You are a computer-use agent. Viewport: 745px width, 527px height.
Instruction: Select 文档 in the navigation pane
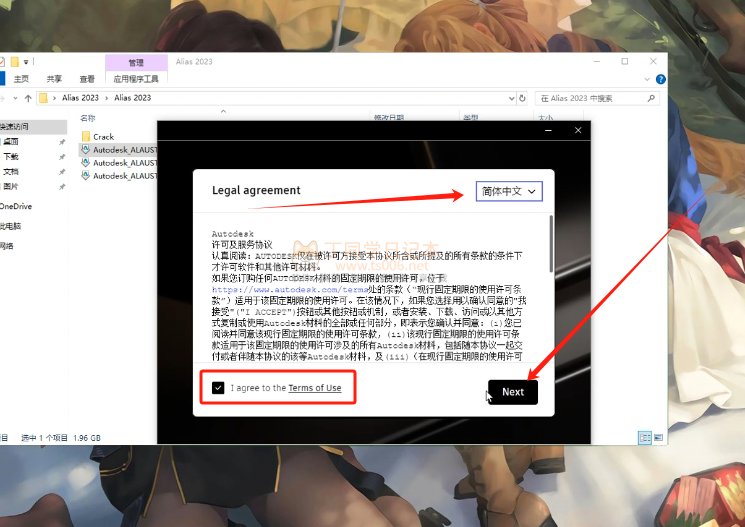(10, 172)
